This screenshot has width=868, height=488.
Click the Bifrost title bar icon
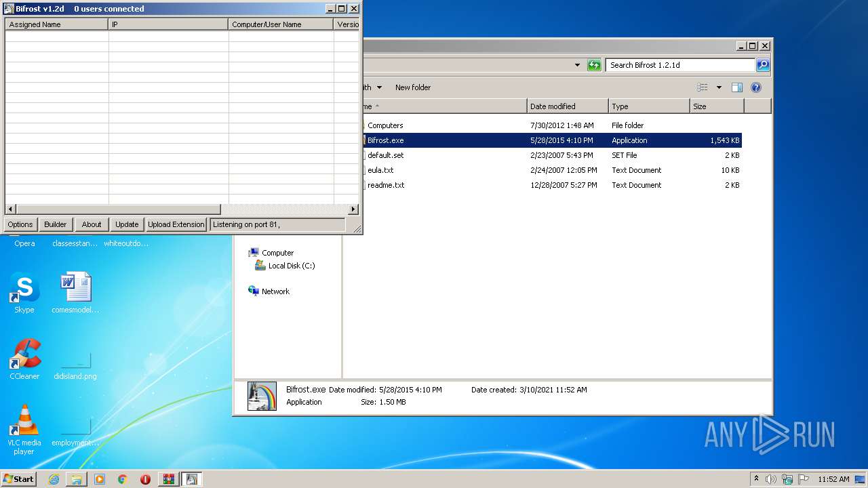[9, 9]
